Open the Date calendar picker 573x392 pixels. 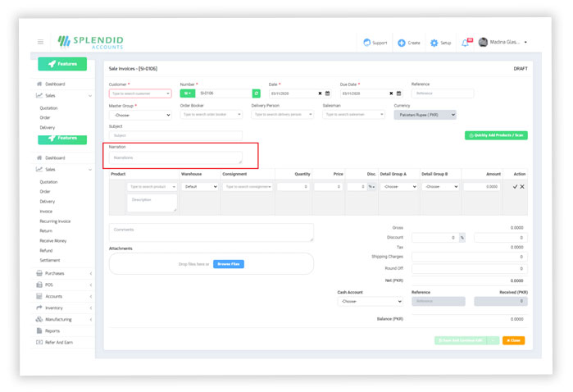328,93
